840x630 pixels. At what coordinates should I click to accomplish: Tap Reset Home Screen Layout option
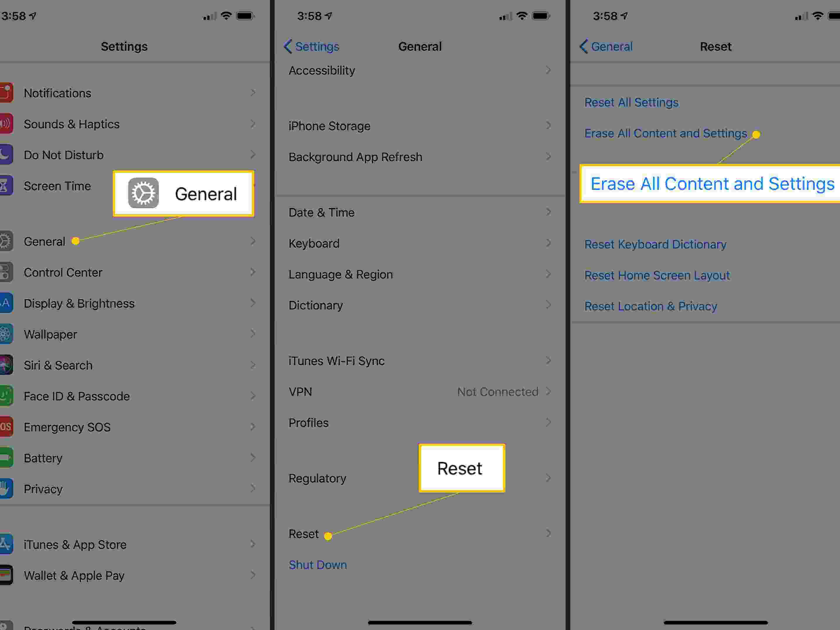tap(657, 275)
